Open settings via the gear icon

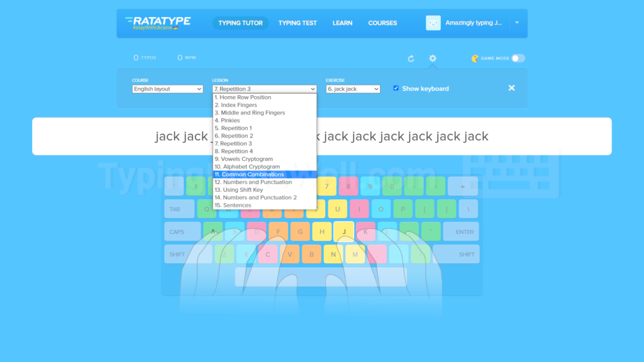tap(433, 58)
